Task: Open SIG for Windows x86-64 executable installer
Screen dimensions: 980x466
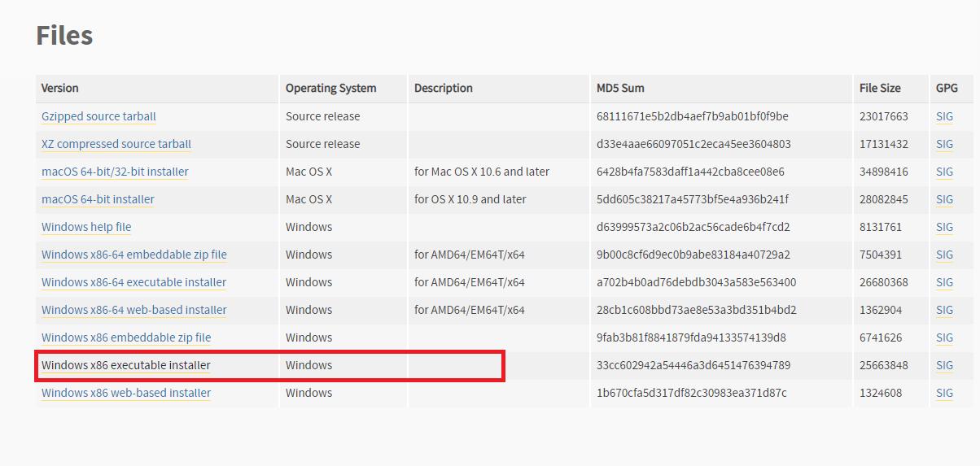Action: (x=944, y=282)
